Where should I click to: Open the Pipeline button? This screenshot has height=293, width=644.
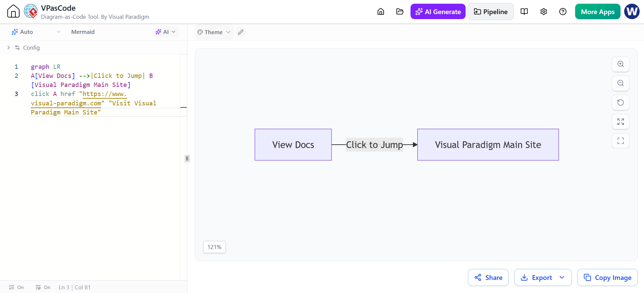(490, 12)
